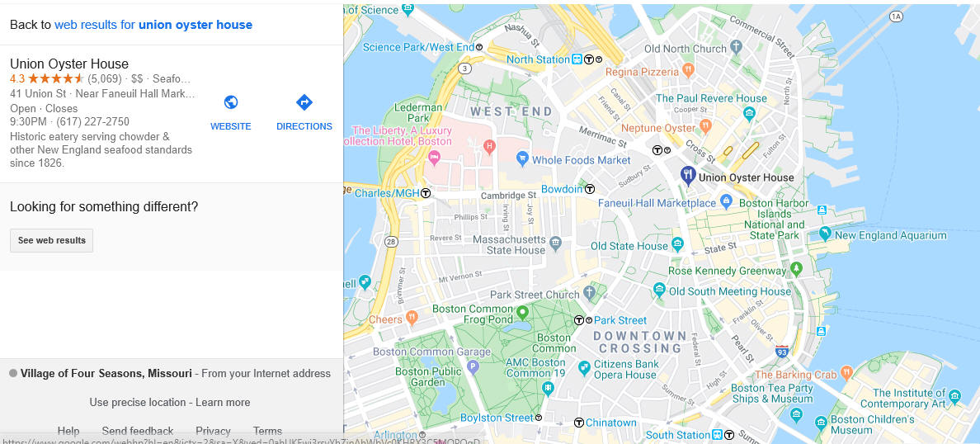Click Use precise location
Image resolution: width=980 pixels, height=444 pixels.
click(x=138, y=402)
